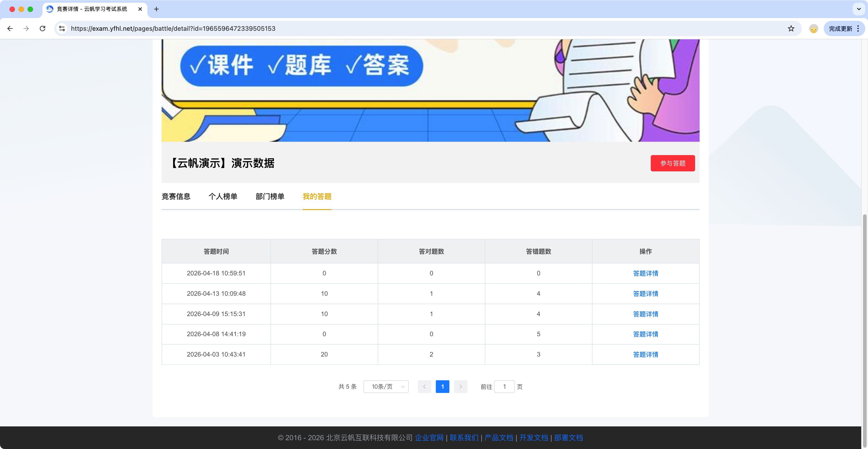Open the 10条/页 page size dropdown

point(386,387)
